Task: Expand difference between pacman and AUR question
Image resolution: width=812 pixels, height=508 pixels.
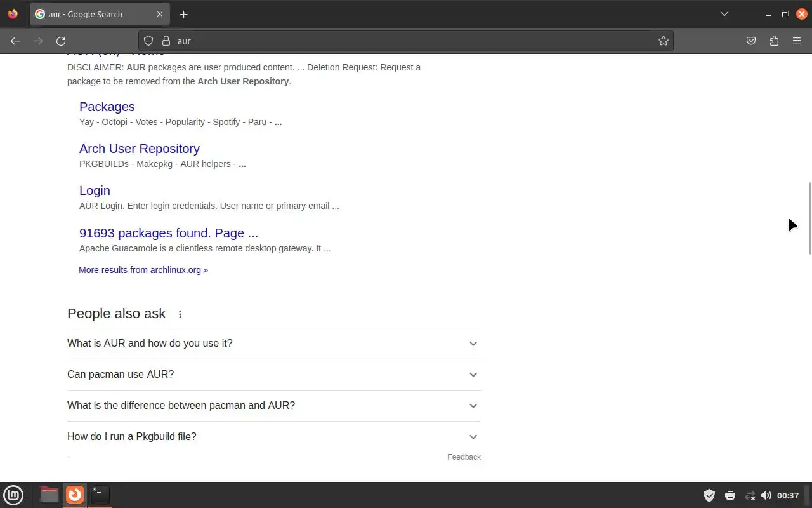Action: point(274,406)
